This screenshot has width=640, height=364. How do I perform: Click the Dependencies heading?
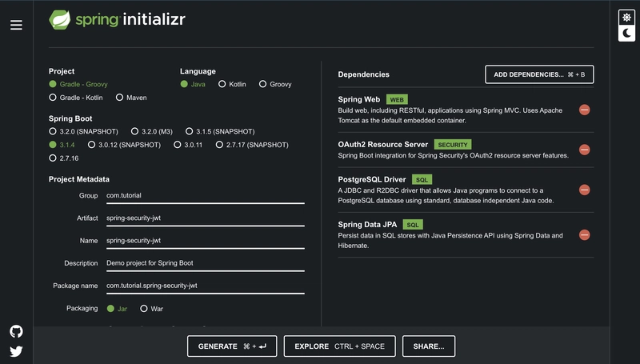(x=364, y=74)
